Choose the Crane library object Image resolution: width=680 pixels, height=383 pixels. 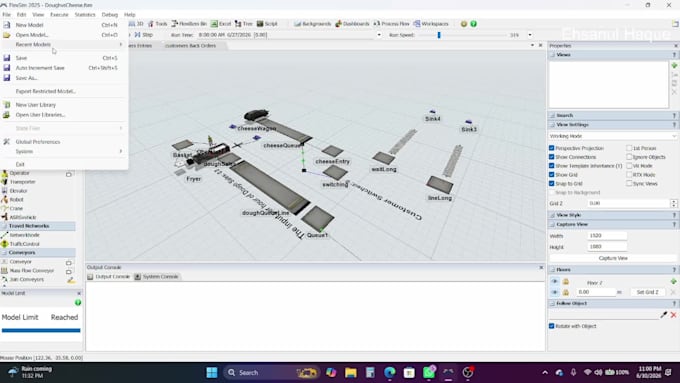pos(16,208)
